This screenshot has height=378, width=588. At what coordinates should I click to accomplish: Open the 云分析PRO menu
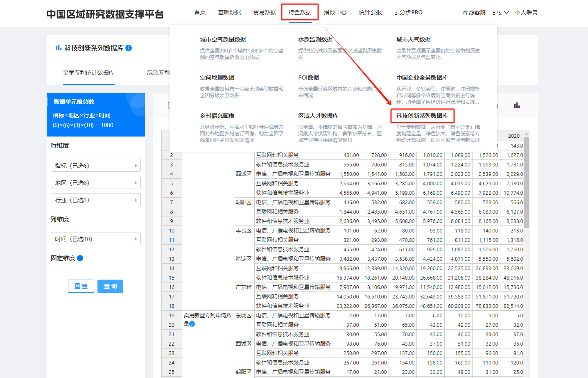408,12
